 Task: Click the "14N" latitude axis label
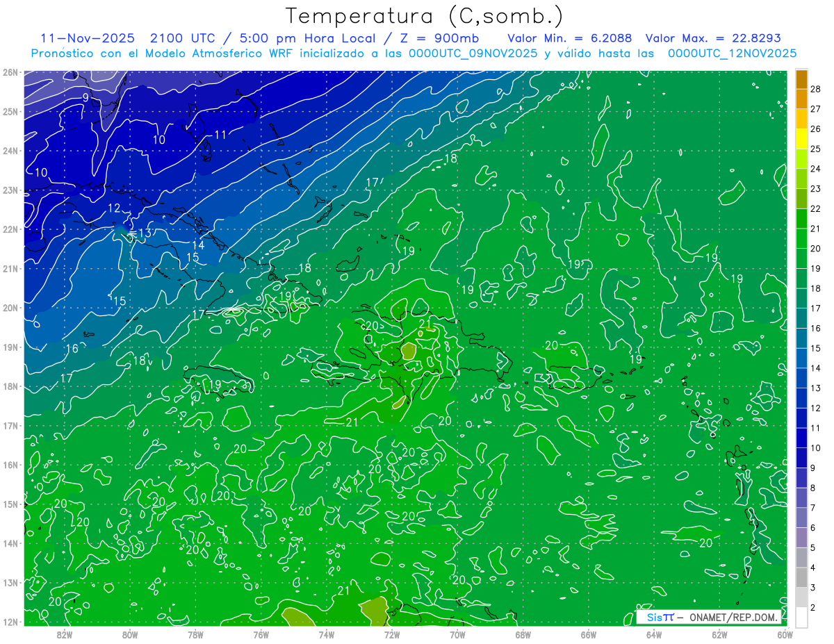point(10,543)
